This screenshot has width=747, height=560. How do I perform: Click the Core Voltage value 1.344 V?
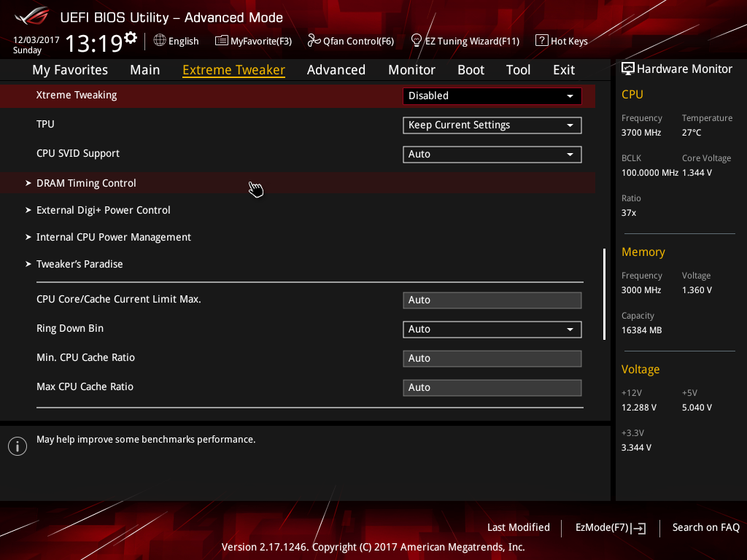[697, 173]
